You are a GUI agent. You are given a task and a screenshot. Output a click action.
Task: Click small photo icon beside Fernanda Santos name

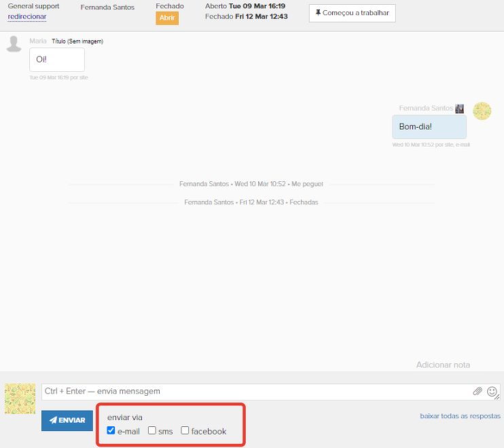pos(460,109)
